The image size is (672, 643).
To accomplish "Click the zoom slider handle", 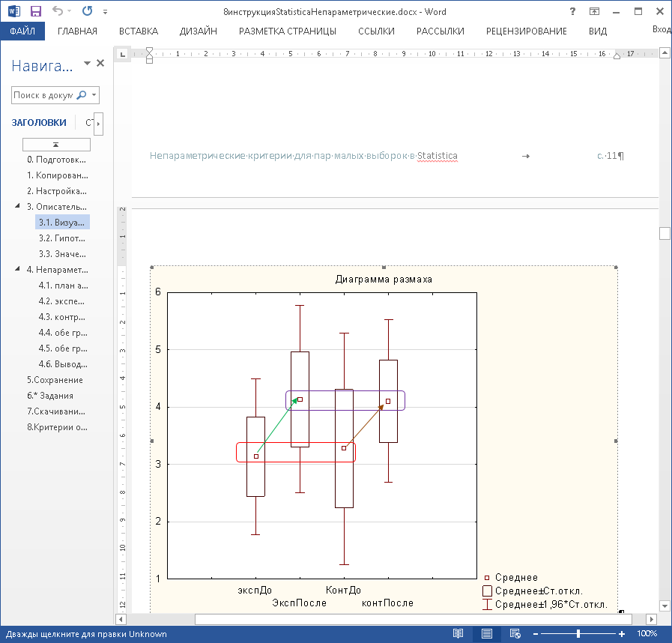I will pyautogui.click(x=578, y=633).
